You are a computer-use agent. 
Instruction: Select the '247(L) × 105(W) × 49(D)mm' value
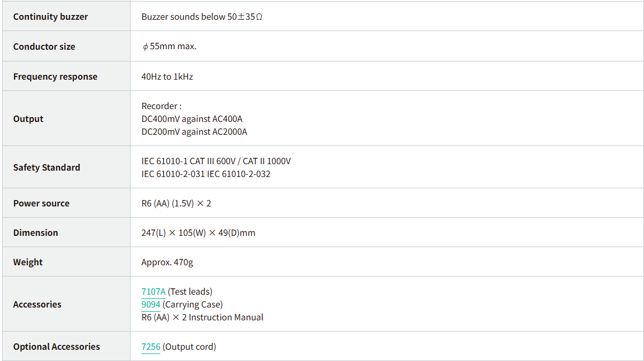198,233
